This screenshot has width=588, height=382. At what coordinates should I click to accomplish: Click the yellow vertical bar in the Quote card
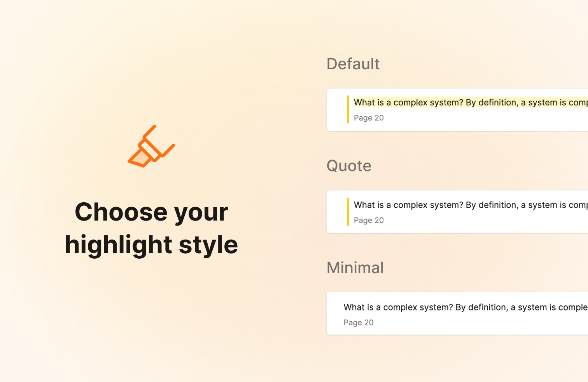tap(348, 212)
